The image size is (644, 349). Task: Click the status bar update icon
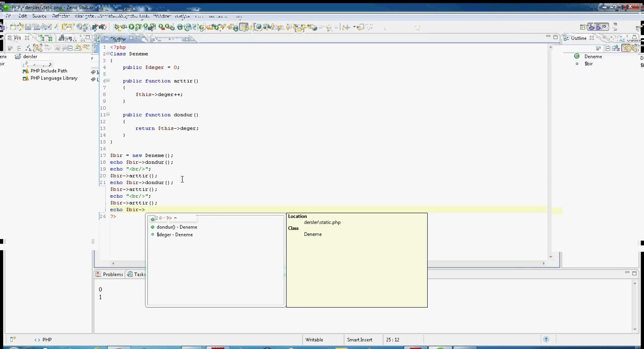click(546, 339)
